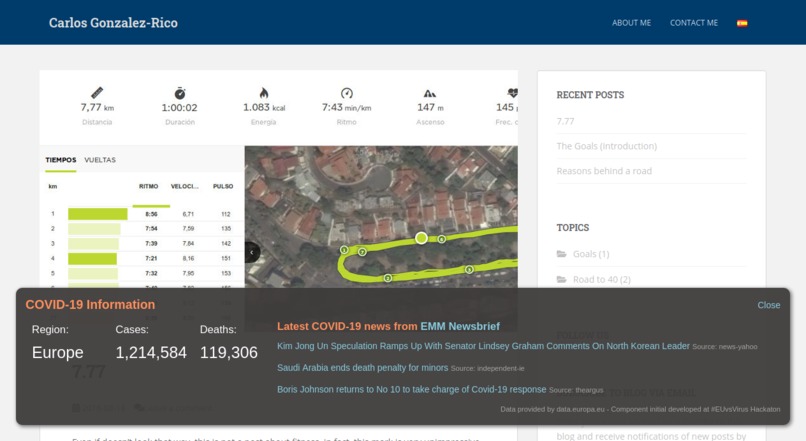806x441 pixels.
Task: Click the 7:39 pace value for km 3
Action: [x=151, y=244]
